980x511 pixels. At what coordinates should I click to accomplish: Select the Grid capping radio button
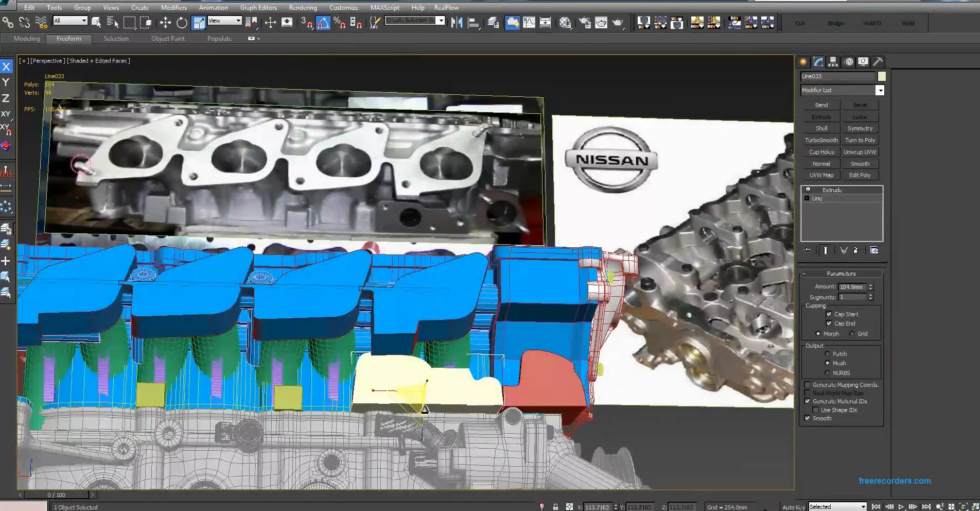coord(852,334)
